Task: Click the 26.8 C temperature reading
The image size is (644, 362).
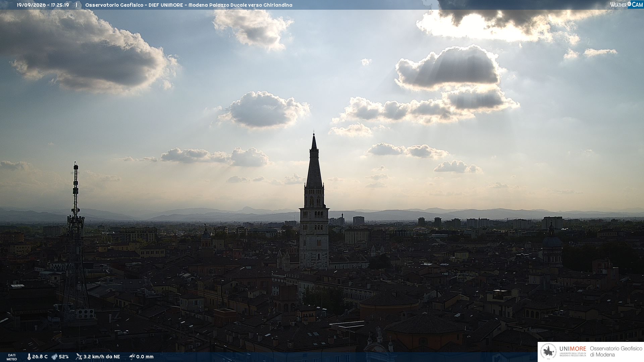Action: tap(40, 357)
